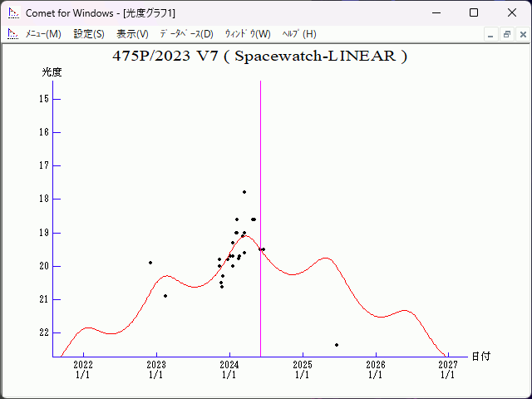Open the ﾍﾙﾌﾟ(H) help menu
Image resolution: width=532 pixels, height=399 pixels.
[299, 34]
